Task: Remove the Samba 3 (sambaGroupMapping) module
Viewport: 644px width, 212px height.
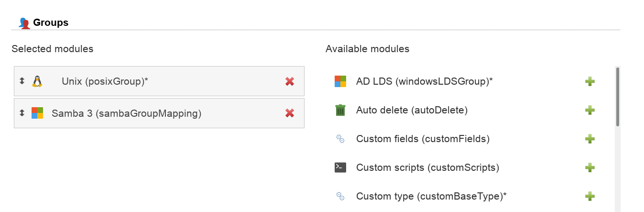Action: point(289,113)
